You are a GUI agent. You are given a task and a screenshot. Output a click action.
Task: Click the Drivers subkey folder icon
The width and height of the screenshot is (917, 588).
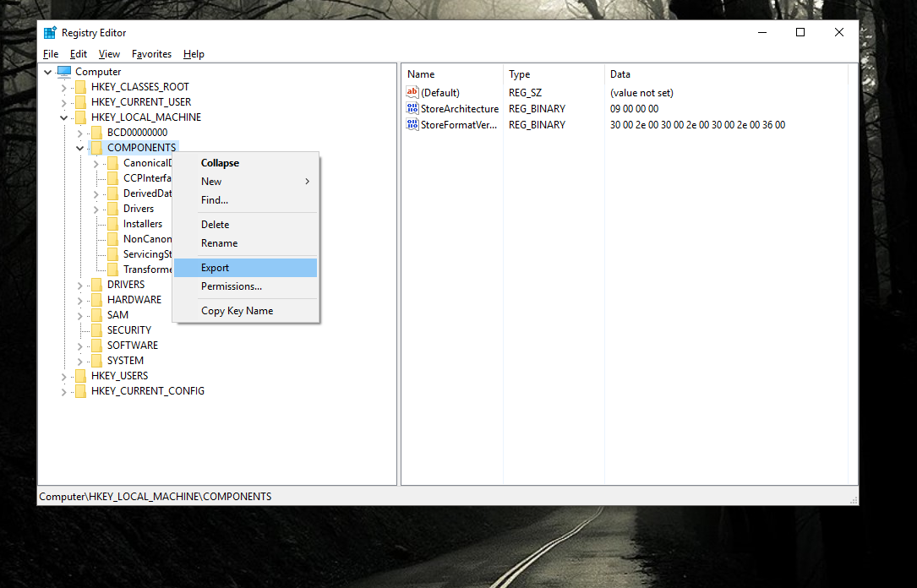point(113,209)
